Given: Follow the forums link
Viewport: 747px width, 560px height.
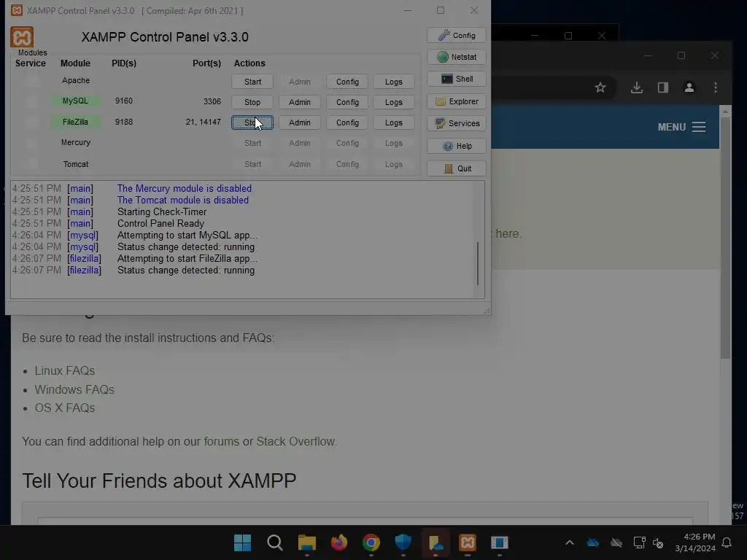Looking at the screenshot, I should 222,441.
